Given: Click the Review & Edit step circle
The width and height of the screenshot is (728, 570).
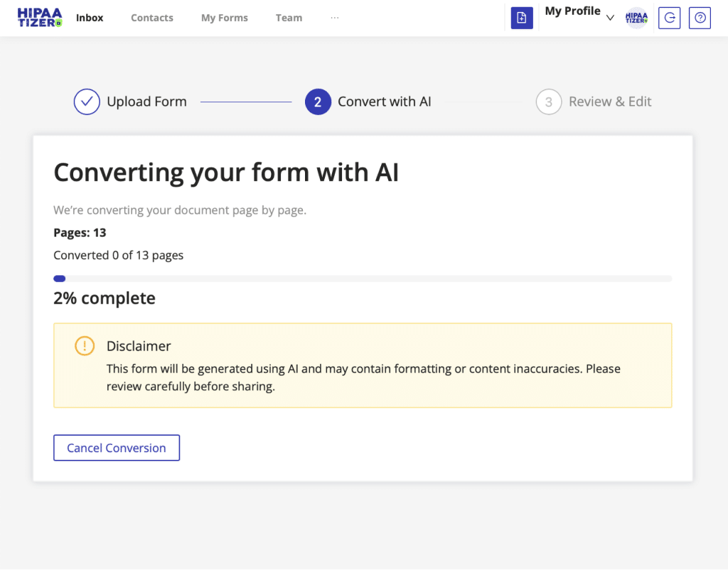Looking at the screenshot, I should click(548, 102).
